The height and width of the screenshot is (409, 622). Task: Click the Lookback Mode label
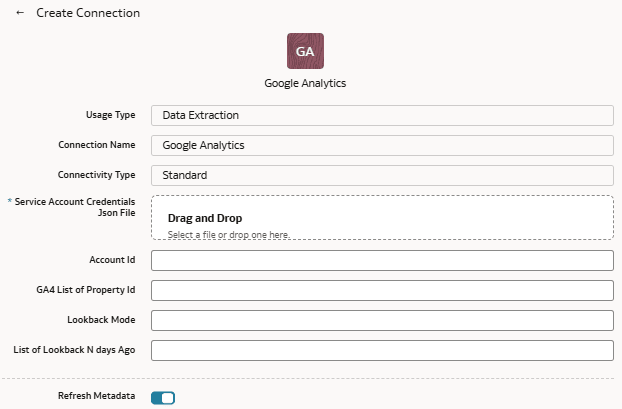101,320
